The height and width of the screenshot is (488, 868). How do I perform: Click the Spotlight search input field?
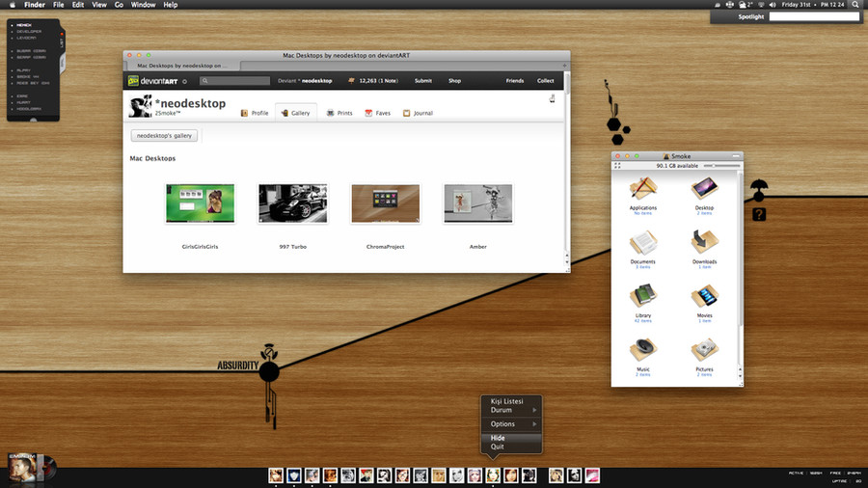(814, 16)
